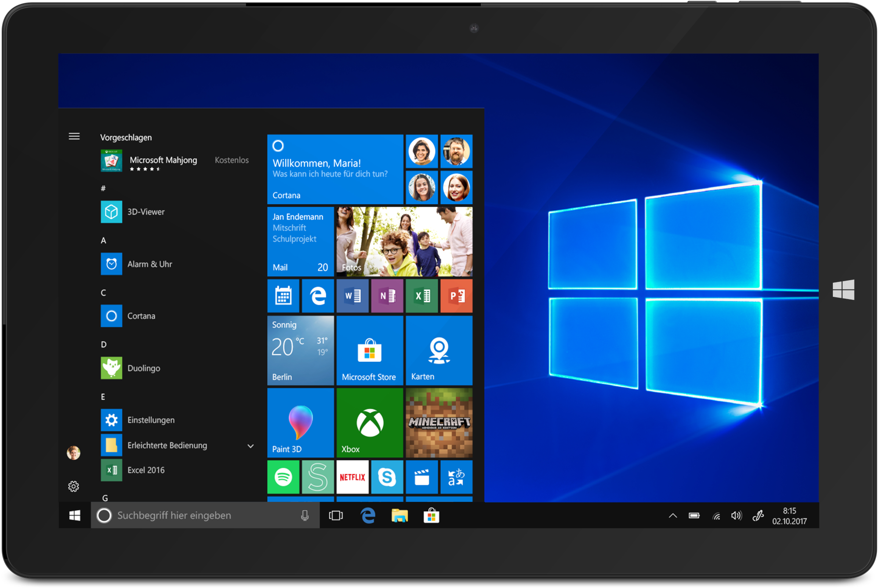Open Microsoft Store from the taskbar
The height and width of the screenshot is (588, 879).
click(431, 516)
